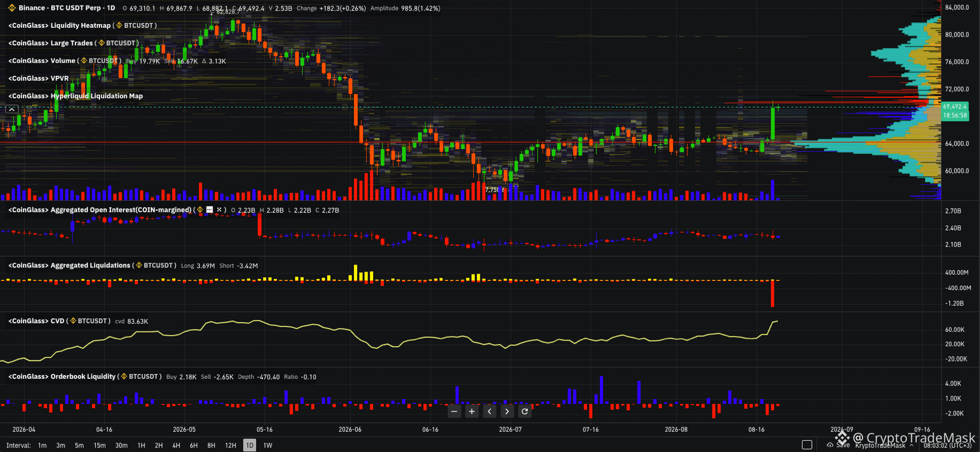Viewport: 980px width, 452px height.
Task: Switch interval to 1m
Action: tap(42, 445)
